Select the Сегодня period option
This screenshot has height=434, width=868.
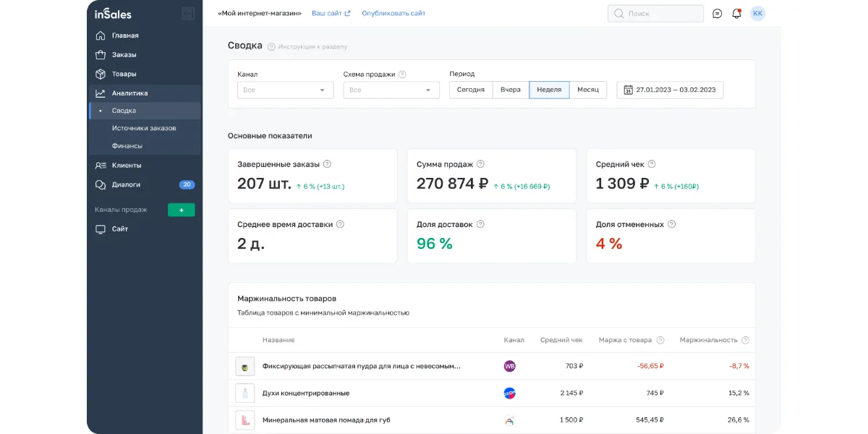pyautogui.click(x=471, y=90)
